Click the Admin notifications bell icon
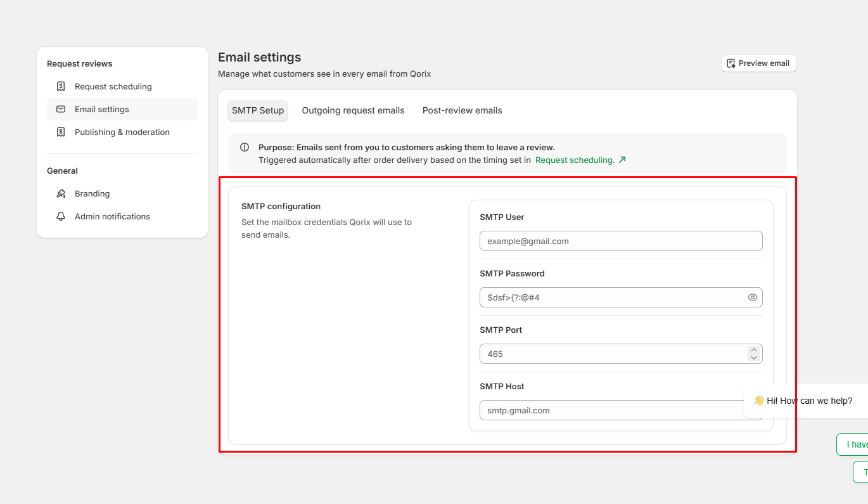868x504 pixels. click(61, 216)
